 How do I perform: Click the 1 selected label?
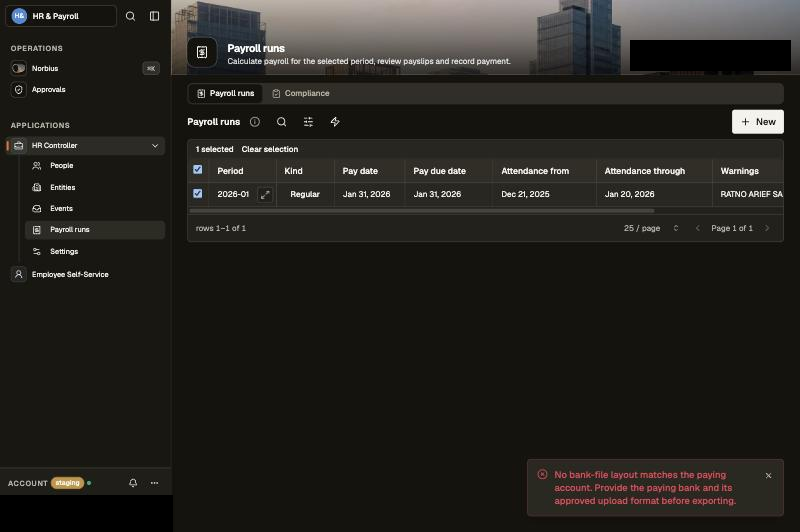pyautogui.click(x=214, y=149)
